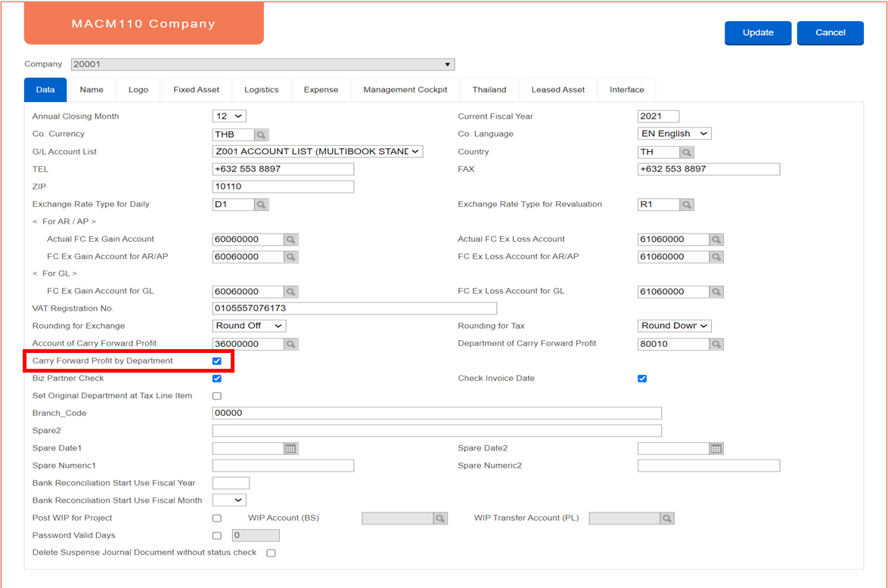Viewport: 888px width, 588px height.
Task: Open Annual Closing Month dropdown
Action: (229, 116)
